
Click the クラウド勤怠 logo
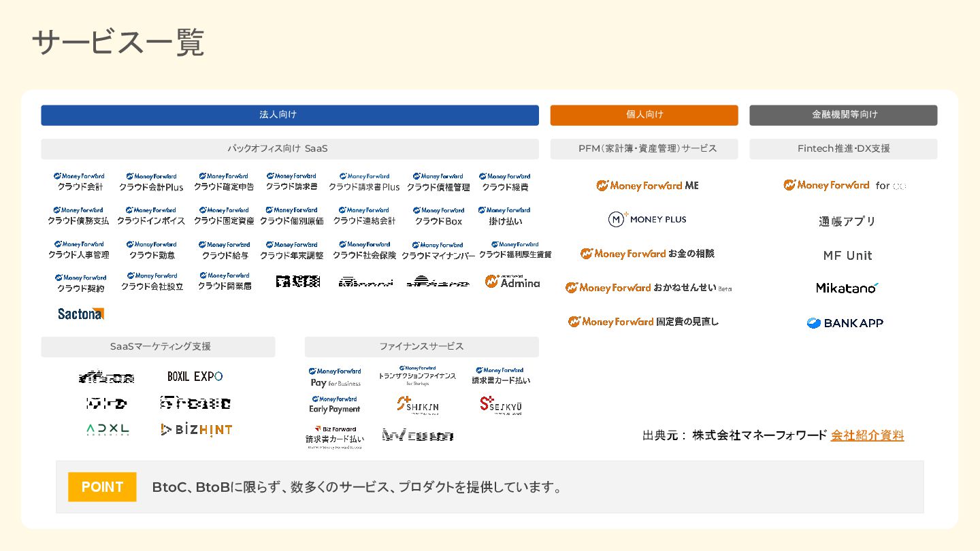click(x=151, y=250)
